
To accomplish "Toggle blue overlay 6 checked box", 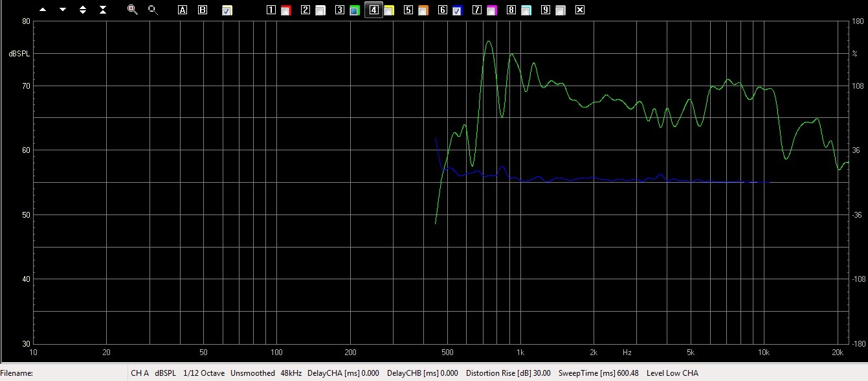I will coord(457,10).
